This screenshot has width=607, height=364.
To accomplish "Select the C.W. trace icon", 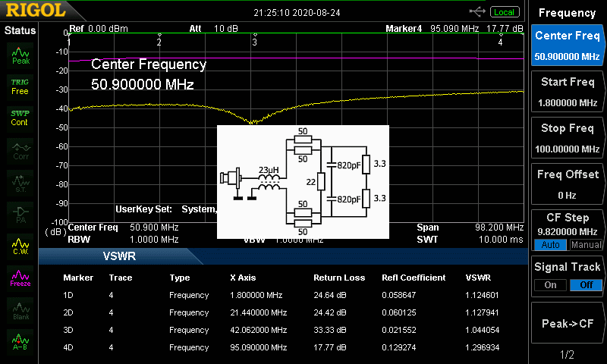I will 20,246.
